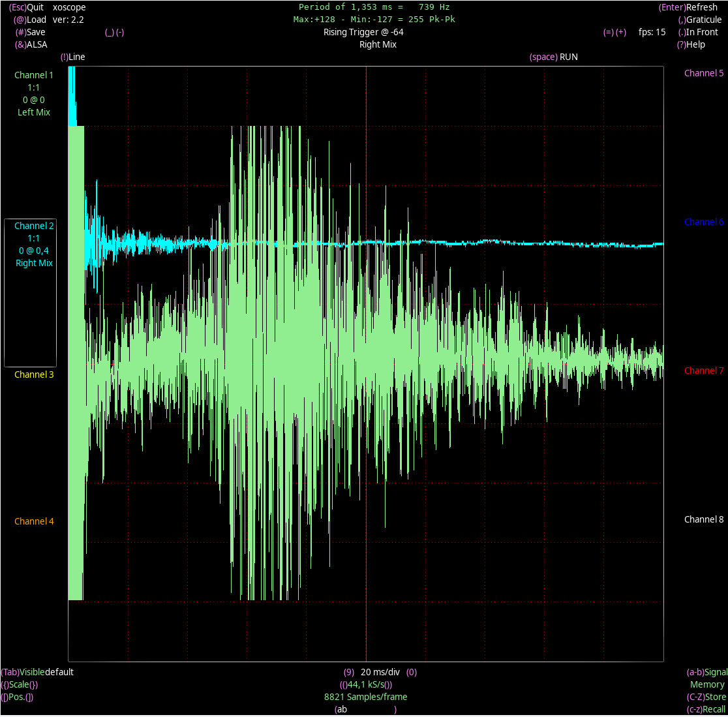Click the (-) trigger level decrease key

[120, 33]
